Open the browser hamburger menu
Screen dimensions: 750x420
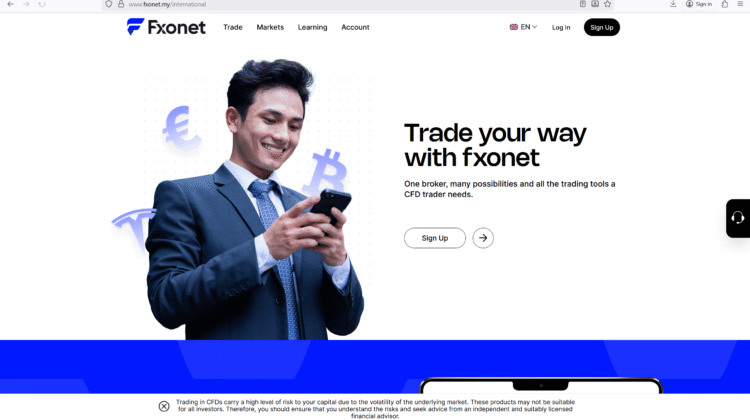(x=740, y=4)
